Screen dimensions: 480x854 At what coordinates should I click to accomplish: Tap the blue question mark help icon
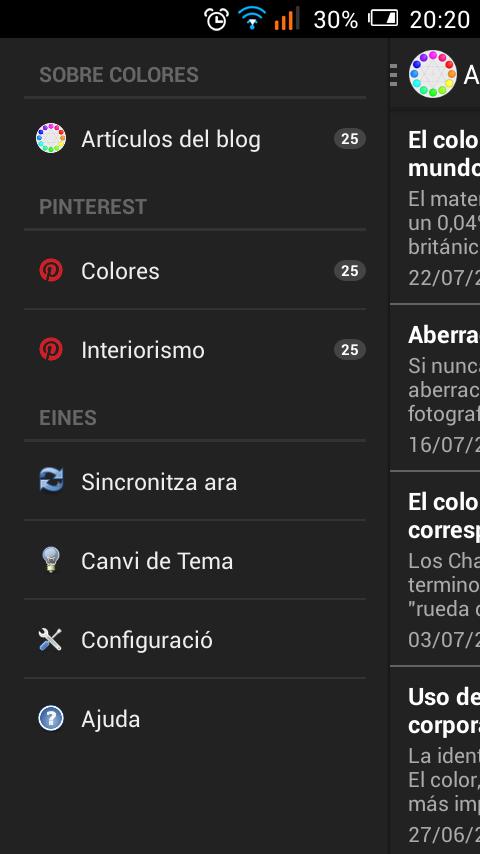51,718
